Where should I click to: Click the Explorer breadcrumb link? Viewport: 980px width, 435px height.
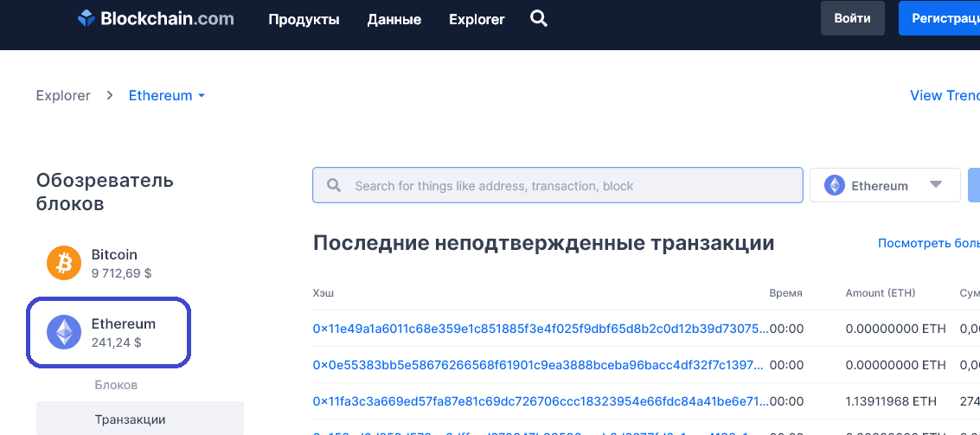tap(63, 96)
